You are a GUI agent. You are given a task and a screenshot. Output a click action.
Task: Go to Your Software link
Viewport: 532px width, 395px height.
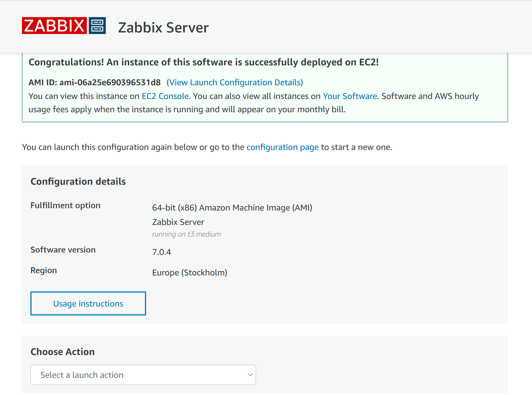point(350,96)
